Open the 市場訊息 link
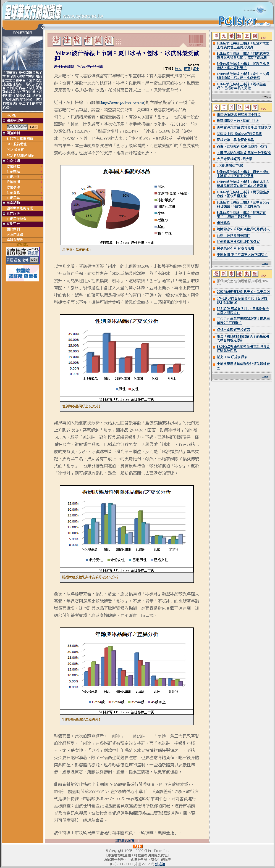This screenshot has width=275, height=868. click(223, 223)
